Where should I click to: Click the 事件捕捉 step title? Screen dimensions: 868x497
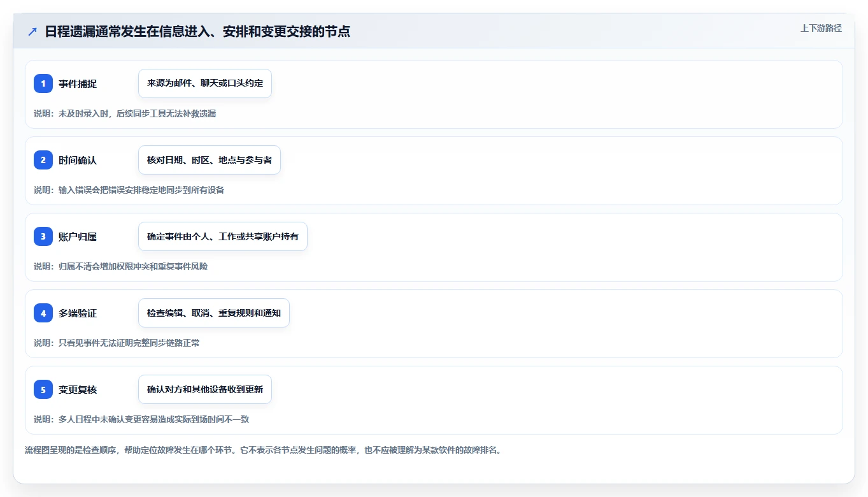pos(78,83)
